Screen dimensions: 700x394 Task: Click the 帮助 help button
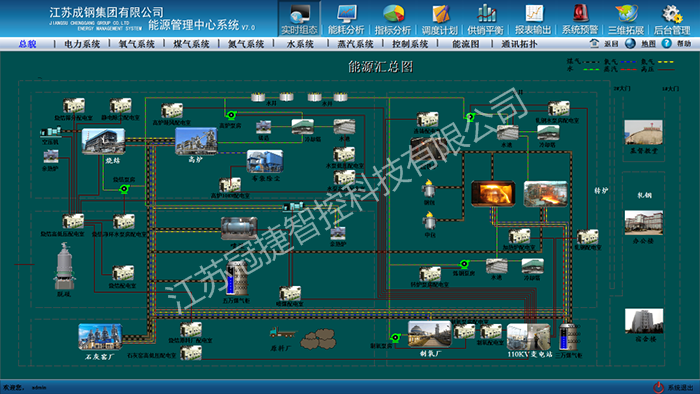pyautogui.click(x=676, y=43)
